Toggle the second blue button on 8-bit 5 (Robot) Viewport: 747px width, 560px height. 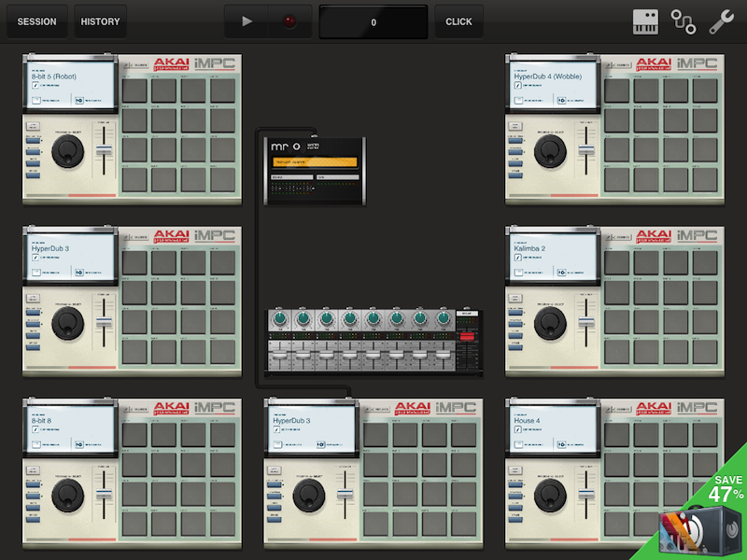(x=33, y=152)
